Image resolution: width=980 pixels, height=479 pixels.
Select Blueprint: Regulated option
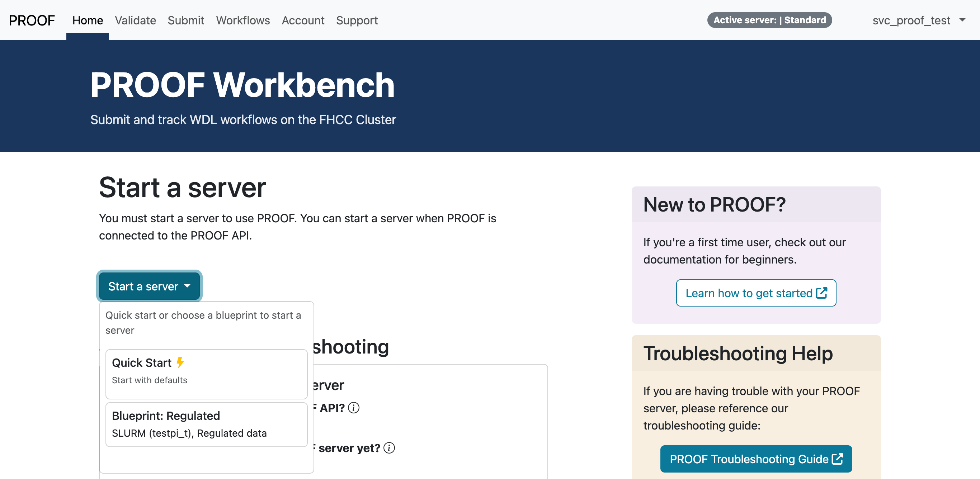[x=206, y=424]
